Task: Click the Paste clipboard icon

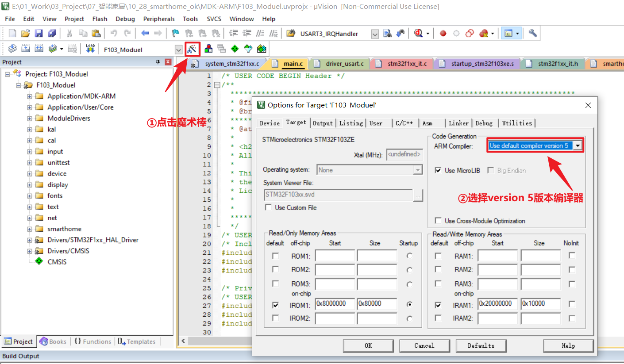Action: tap(96, 34)
